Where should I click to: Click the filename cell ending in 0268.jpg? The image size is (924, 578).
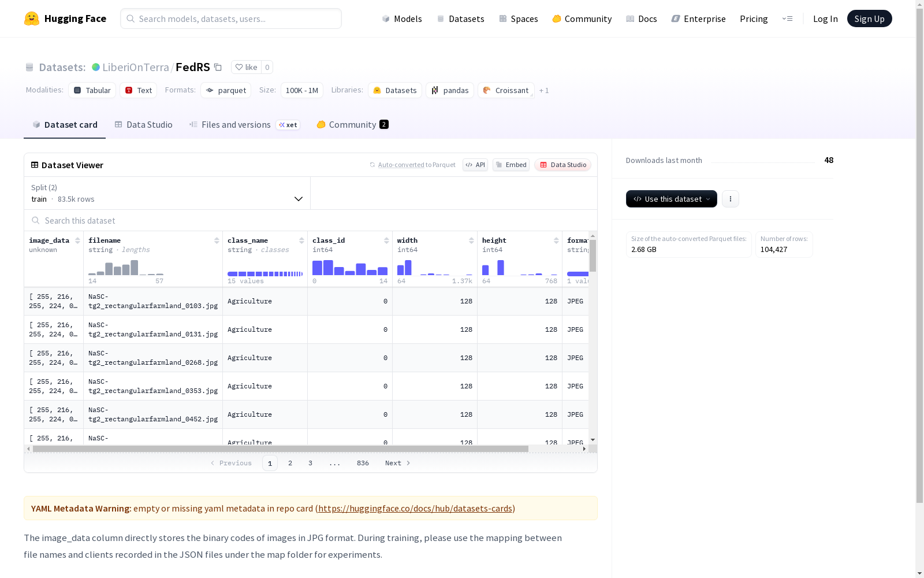click(153, 358)
